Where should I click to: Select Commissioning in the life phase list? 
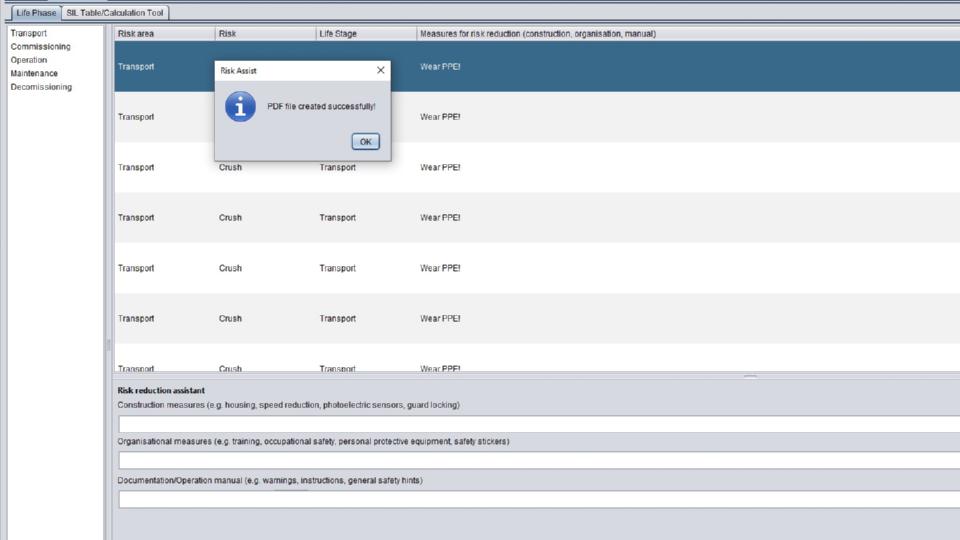tap(40, 47)
